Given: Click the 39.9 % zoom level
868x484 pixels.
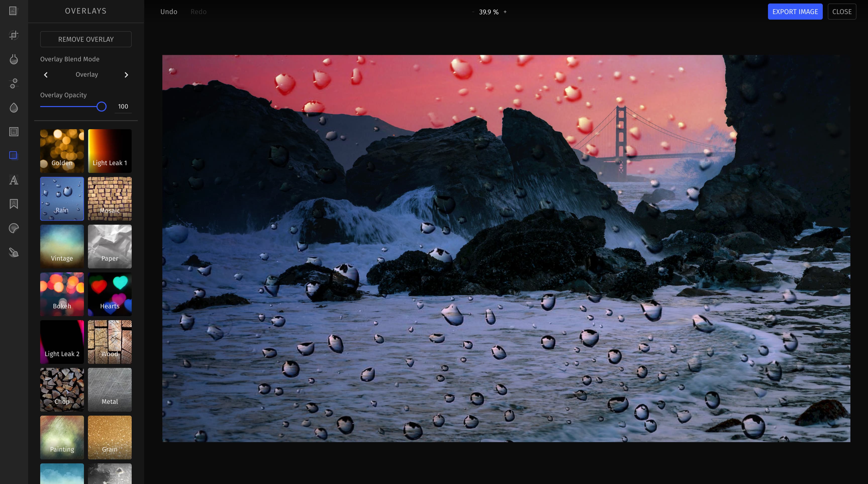Looking at the screenshot, I should [x=489, y=12].
